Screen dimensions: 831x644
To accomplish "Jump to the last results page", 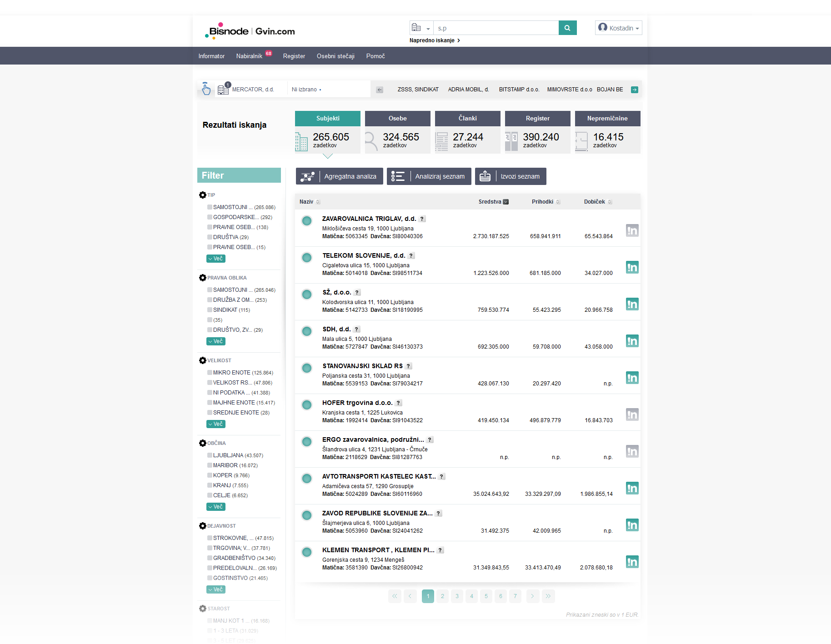I will [548, 596].
